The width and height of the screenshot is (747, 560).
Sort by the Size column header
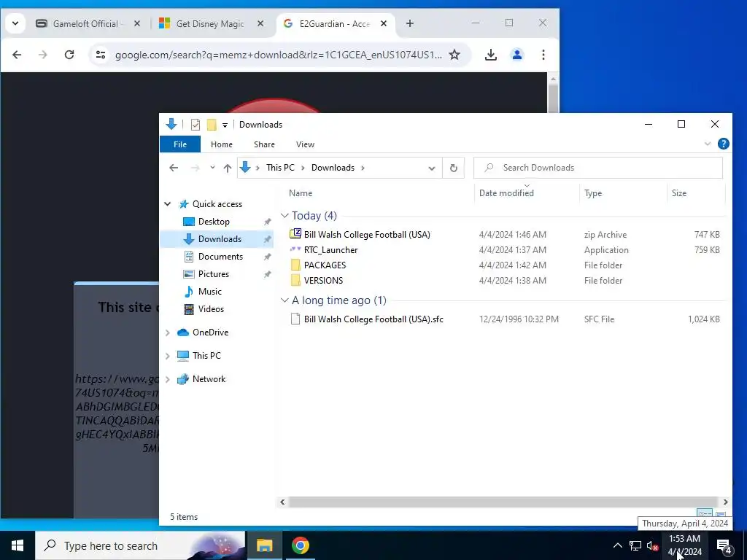(x=679, y=193)
